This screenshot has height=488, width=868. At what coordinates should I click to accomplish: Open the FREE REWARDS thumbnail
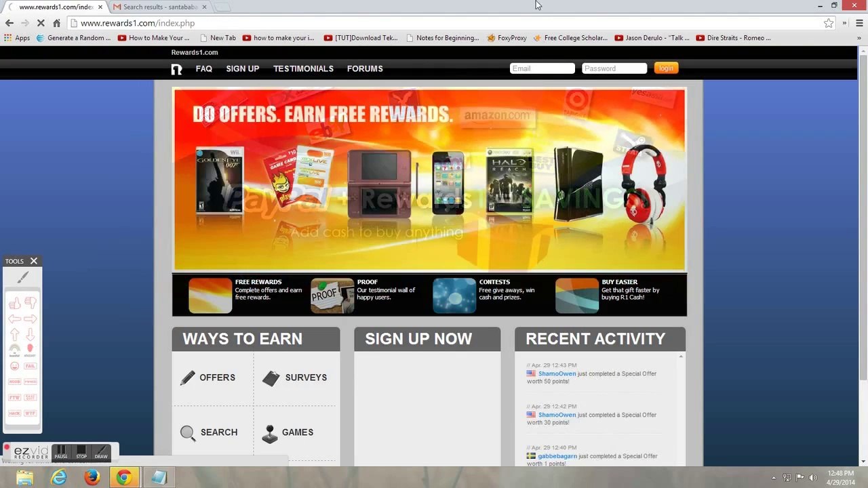point(210,296)
